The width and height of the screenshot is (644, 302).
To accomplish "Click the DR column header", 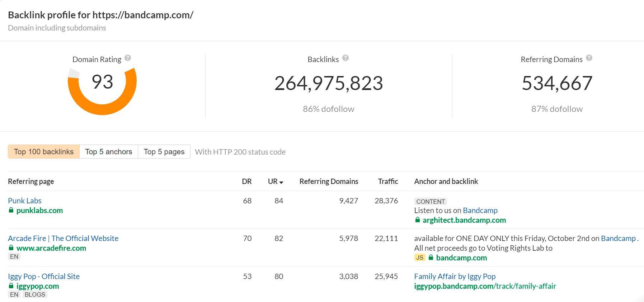I will tap(247, 181).
